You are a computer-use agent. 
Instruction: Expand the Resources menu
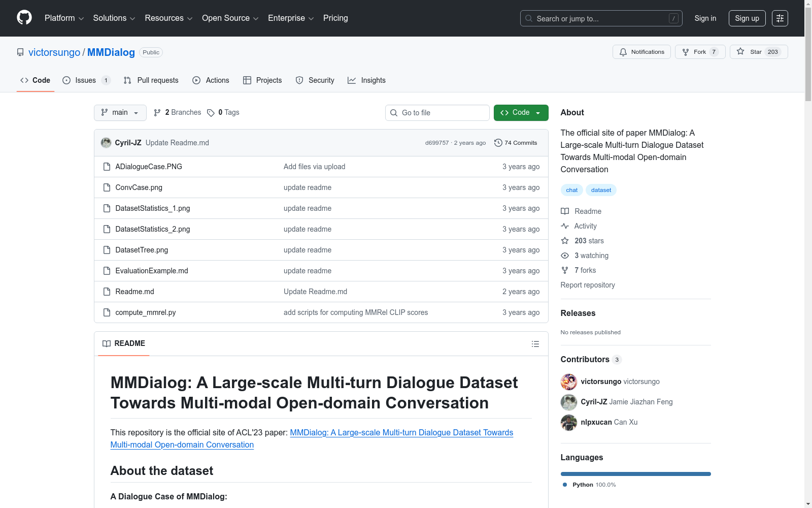[168, 18]
